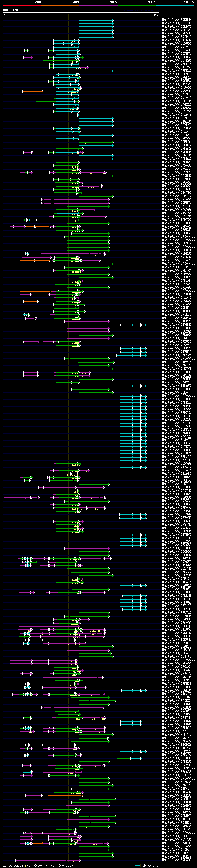Open entry UniRef100_Q09082
This screenshot has height=868, width=197.
(x=177, y=91)
